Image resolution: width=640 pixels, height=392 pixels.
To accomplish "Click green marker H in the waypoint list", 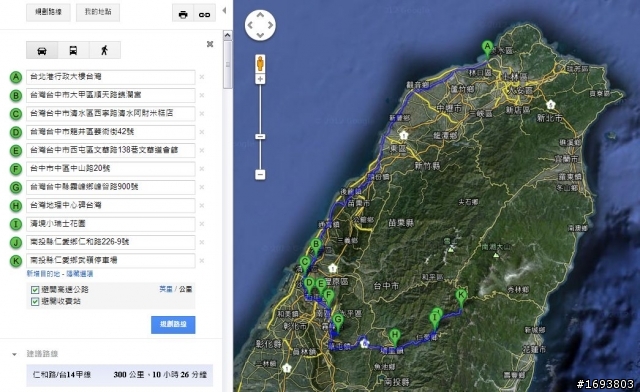I will click(x=16, y=205).
